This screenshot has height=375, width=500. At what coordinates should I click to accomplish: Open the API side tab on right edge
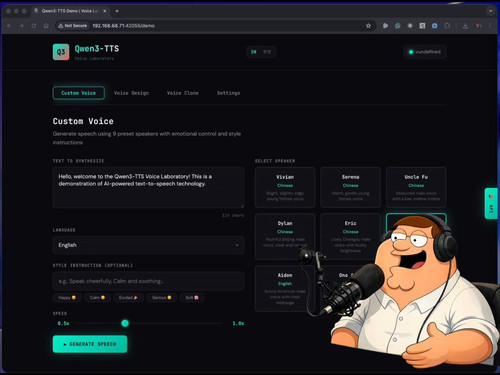(x=491, y=203)
